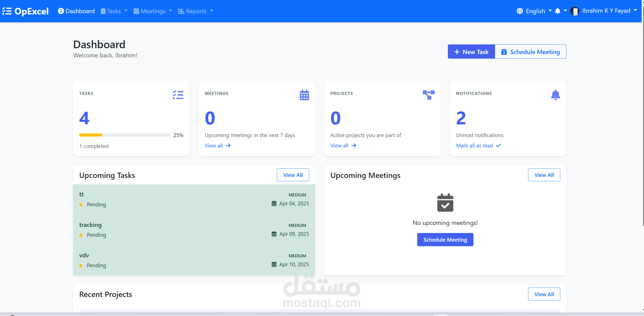Click the Apr 04, 2025 due date

pyautogui.click(x=294, y=204)
